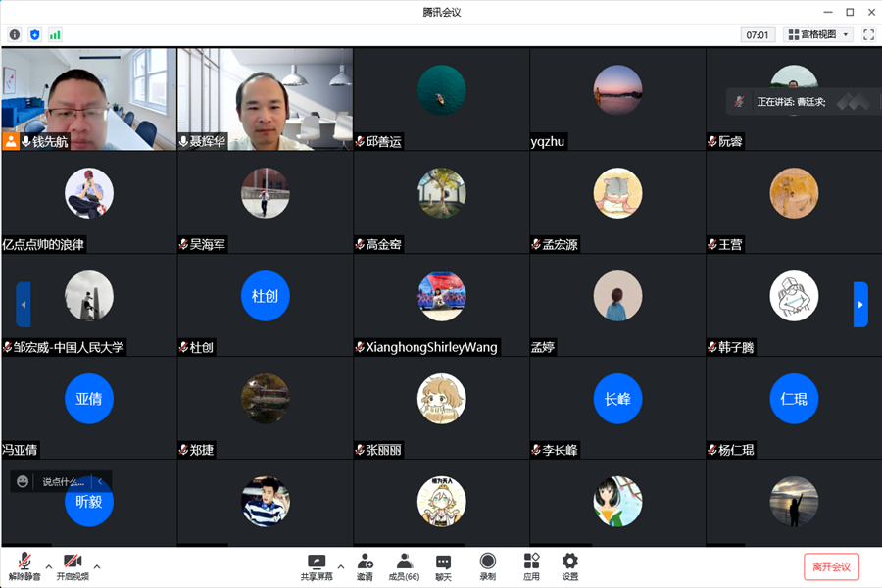The width and height of the screenshot is (882, 588).
Task: Go to next page of participants
Action: coord(860,304)
